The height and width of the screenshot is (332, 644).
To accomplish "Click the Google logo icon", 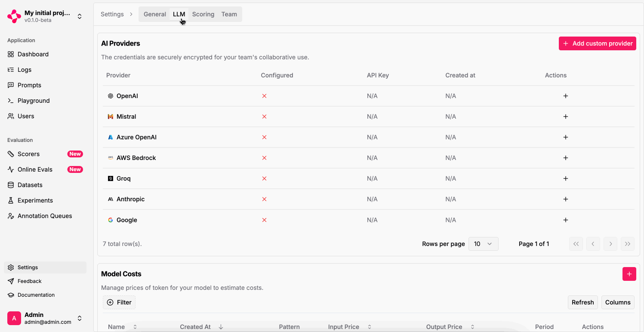I will tap(111, 220).
